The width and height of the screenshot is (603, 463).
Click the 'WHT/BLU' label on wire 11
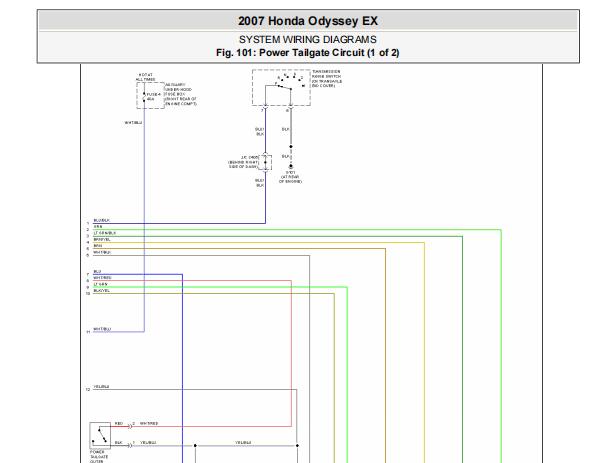pos(102,329)
